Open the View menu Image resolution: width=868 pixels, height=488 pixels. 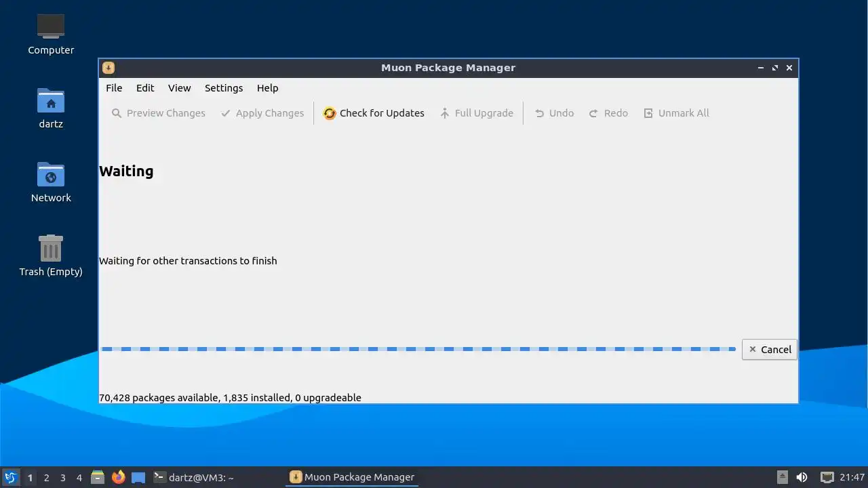pos(180,88)
